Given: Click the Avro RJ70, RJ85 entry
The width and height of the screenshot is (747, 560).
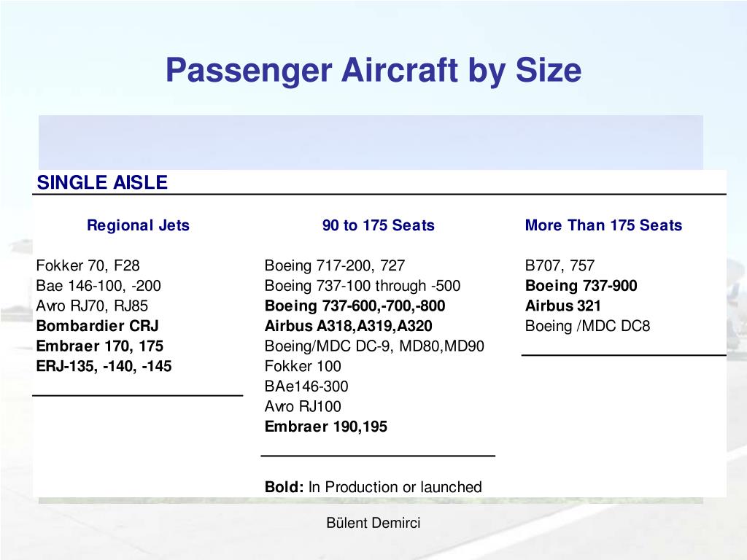Looking at the screenshot, I should click(92, 306).
